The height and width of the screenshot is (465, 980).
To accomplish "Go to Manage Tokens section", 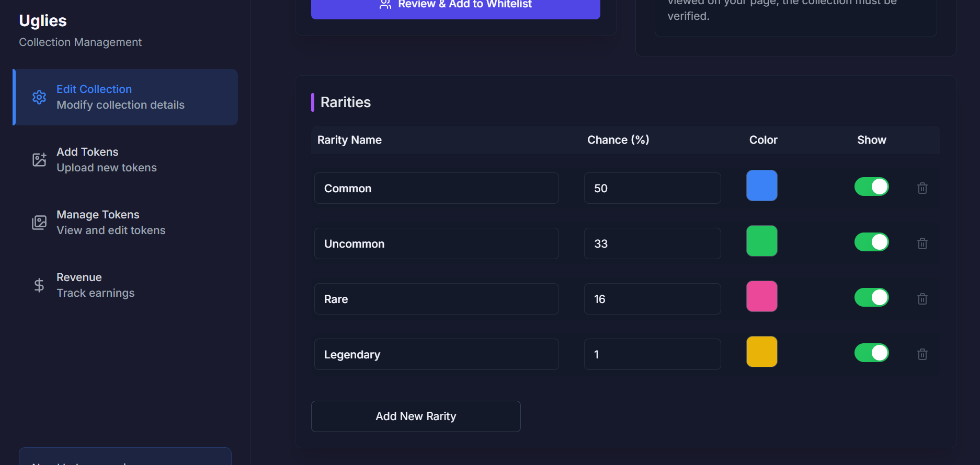I will pyautogui.click(x=111, y=223).
